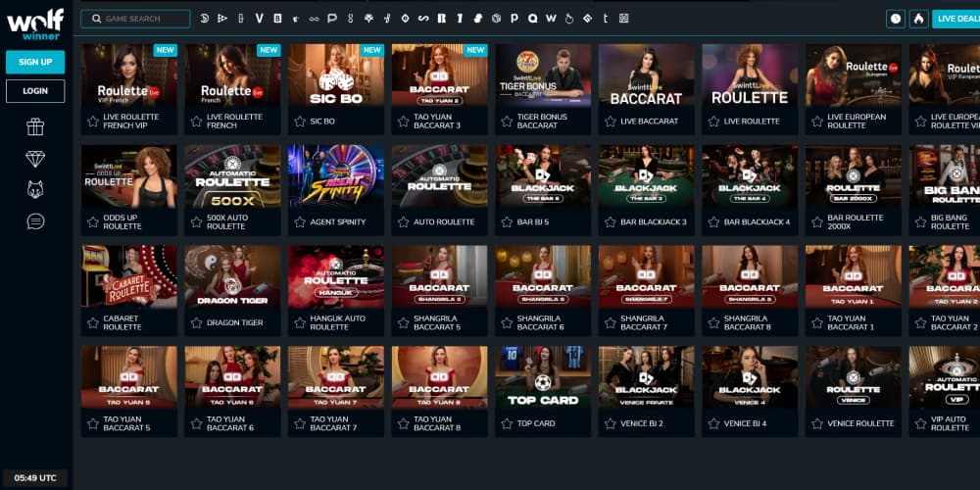Open the chat bubble support icon
This screenshot has height=490, width=980.
tap(35, 221)
